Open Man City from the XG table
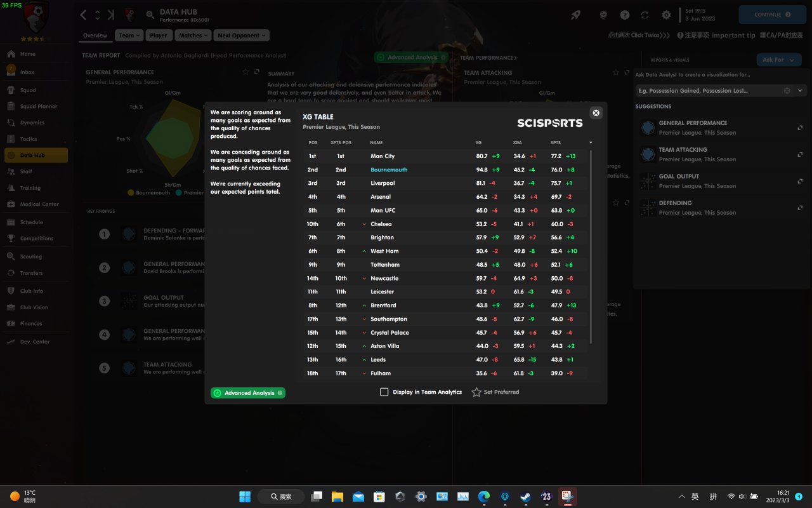Screen dimensions: 812x508 [x=383, y=156]
